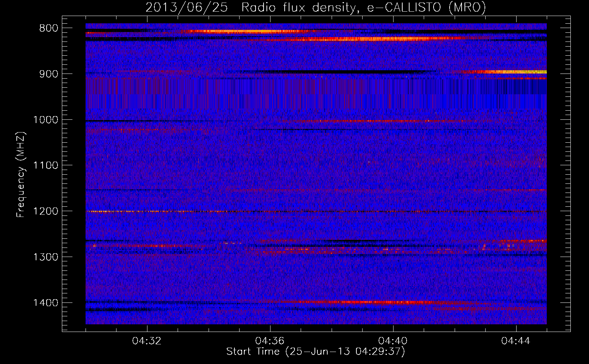The image size is (589, 364).
Task: Click the plot title "2013/06/25 Radio flux density, e-CALLISTO (MRO)"
Action: click(316, 8)
